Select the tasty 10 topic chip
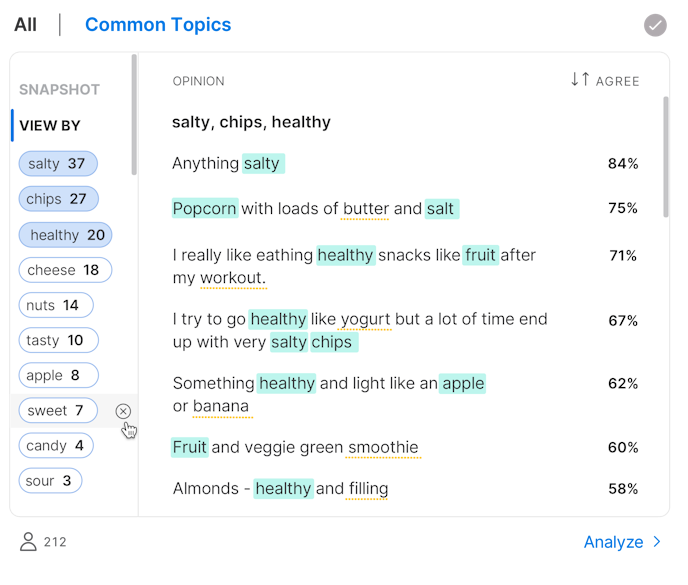 tap(58, 340)
